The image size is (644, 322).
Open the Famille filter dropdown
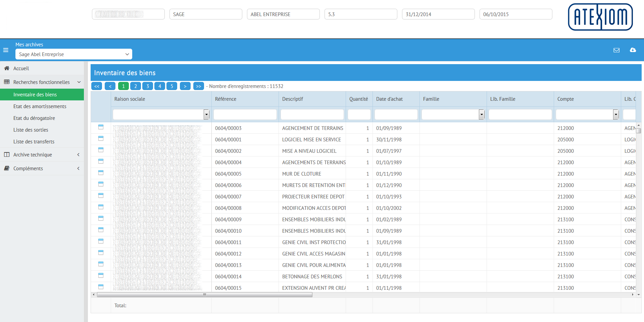point(482,115)
